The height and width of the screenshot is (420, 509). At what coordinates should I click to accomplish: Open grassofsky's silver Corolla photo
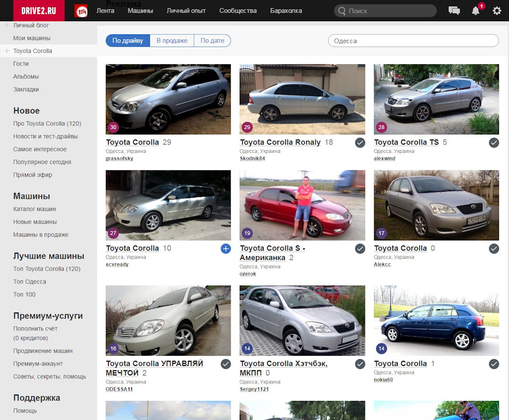tap(168, 99)
